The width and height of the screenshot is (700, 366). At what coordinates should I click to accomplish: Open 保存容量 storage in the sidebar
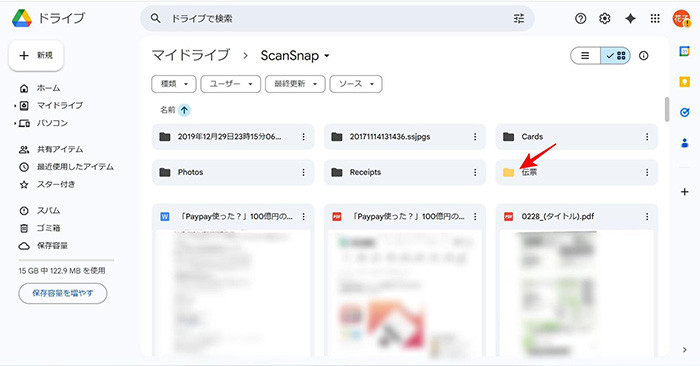pyautogui.click(x=52, y=246)
